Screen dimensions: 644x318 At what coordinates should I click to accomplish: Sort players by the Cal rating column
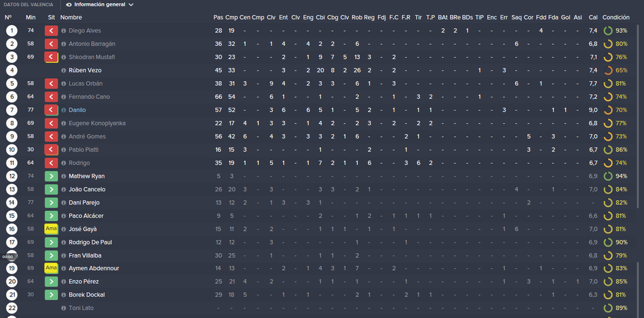tap(593, 17)
